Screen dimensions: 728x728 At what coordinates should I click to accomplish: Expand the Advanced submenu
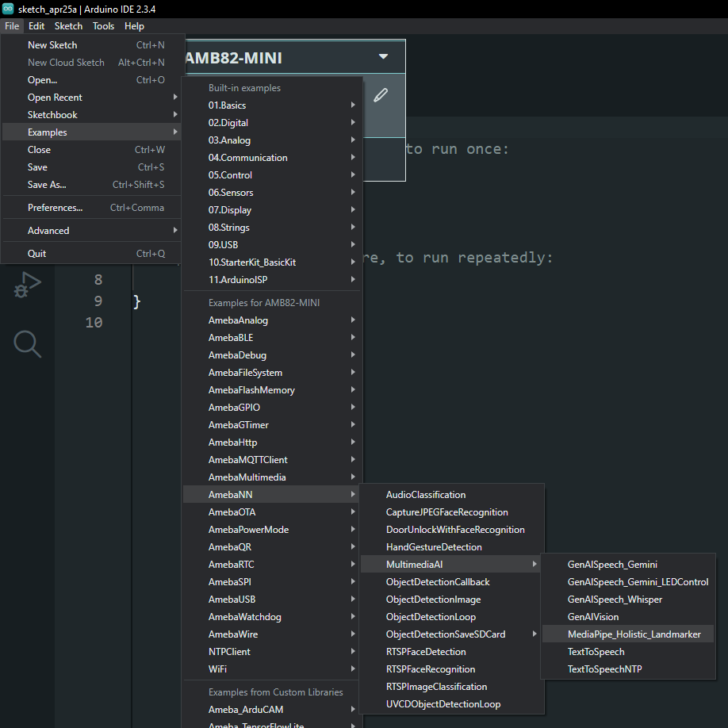(91, 231)
